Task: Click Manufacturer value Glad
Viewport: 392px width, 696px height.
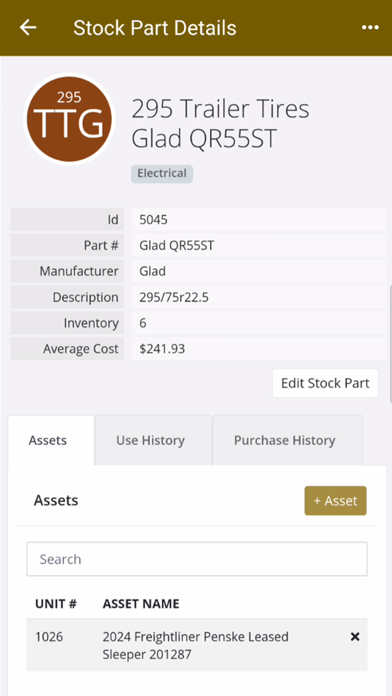Action: (152, 271)
